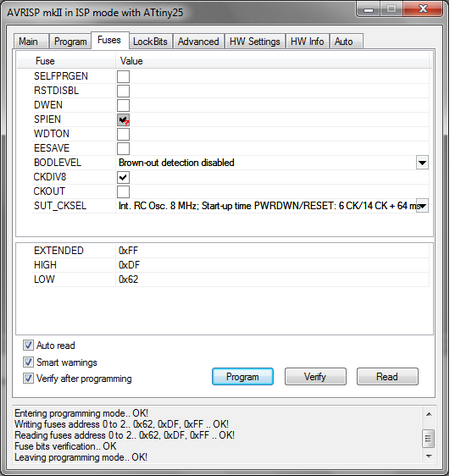Tick the SELFPRGEN fuse checkbox
450x476 pixels.
[x=123, y=76]
